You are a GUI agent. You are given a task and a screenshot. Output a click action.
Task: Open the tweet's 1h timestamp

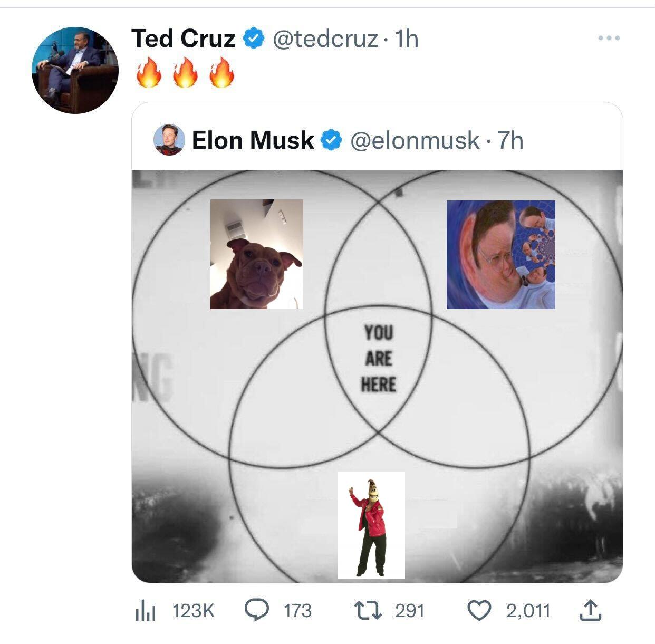tap(406, 39)
